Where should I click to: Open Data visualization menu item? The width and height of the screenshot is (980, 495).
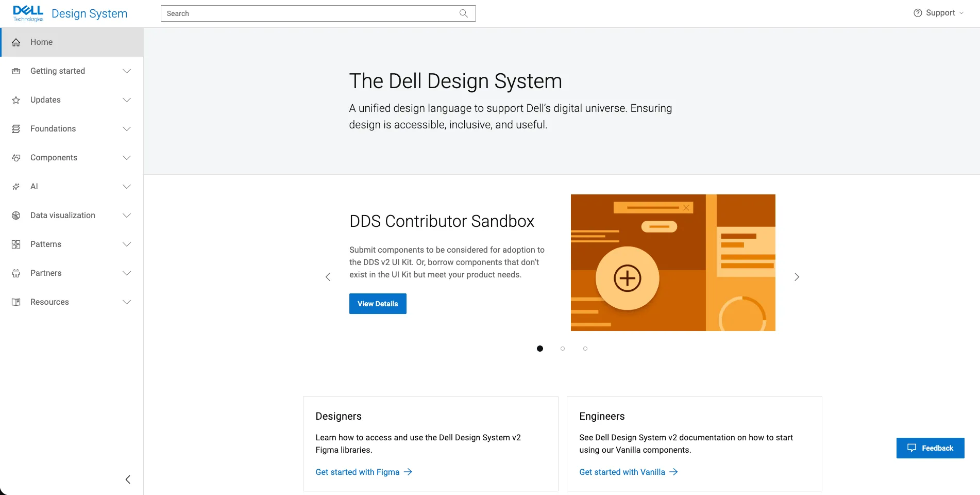[72, 216]
